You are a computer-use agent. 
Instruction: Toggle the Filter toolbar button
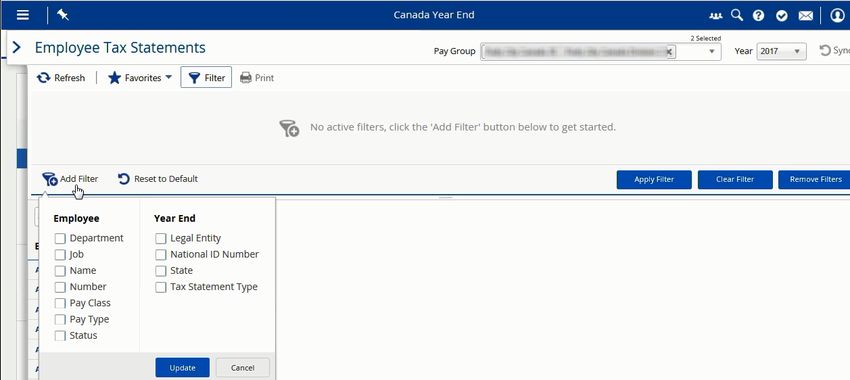tap(206, 78)
